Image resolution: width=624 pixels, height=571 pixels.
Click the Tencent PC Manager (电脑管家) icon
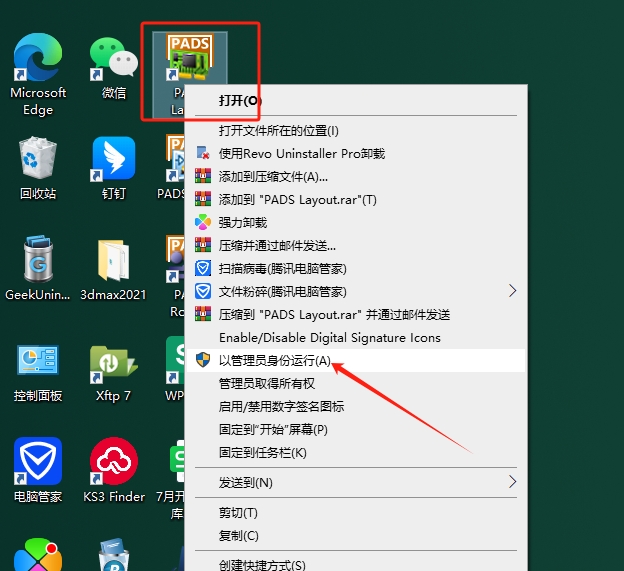point(38,466)
